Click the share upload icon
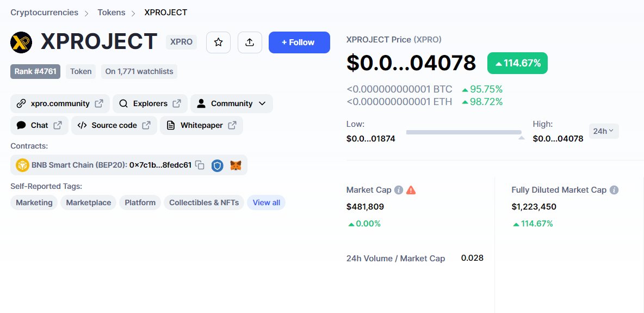 click(x=250, y=42)
